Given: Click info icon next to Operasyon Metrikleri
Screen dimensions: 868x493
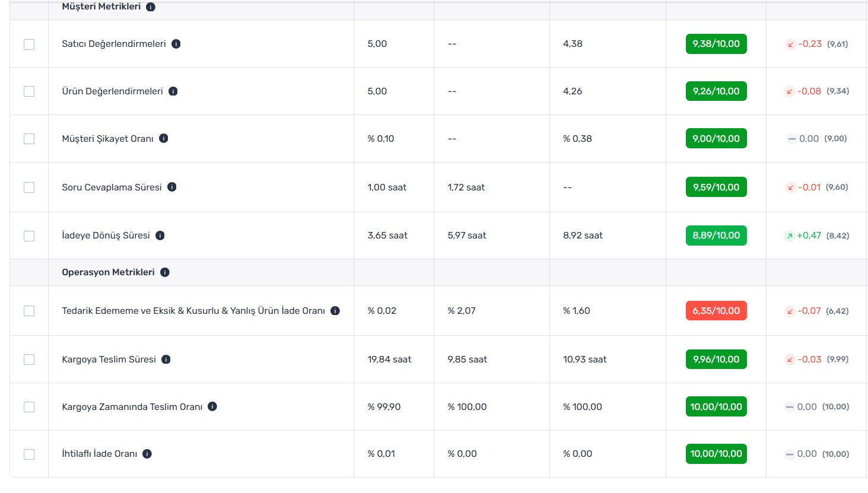Looking at the screenshot, I should (165, 272).
